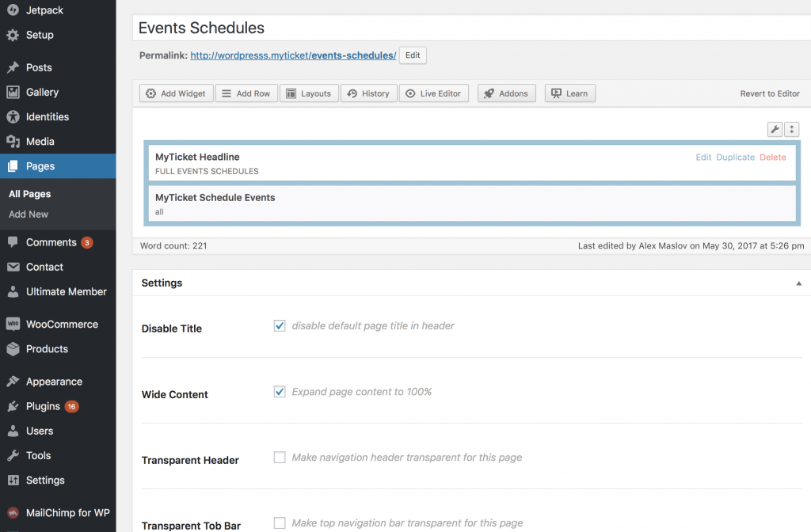Open the Gallery menu label
This screenshot has width=811, height=532.
pyautogui.click(x=43, y=92)
